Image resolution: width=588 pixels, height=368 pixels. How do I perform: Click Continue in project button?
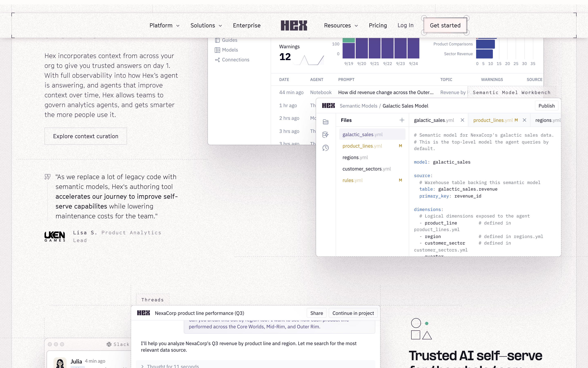coord(353,313)
